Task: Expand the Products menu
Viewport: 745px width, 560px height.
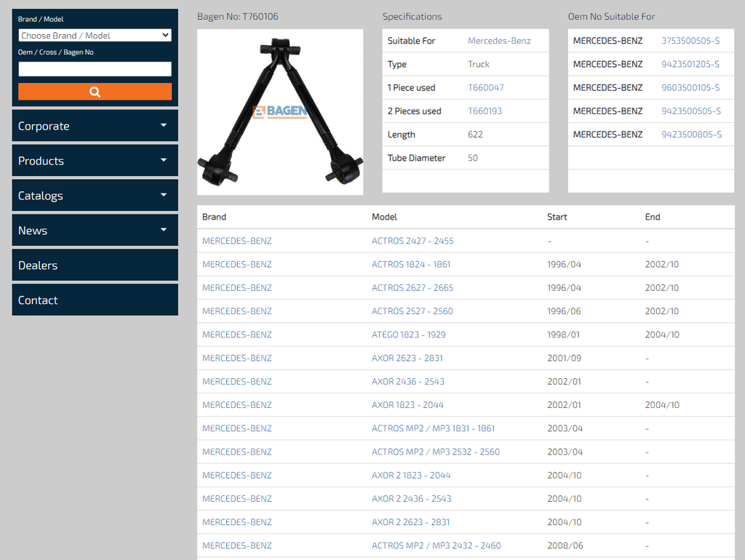Action: click(x=95, y=161)
